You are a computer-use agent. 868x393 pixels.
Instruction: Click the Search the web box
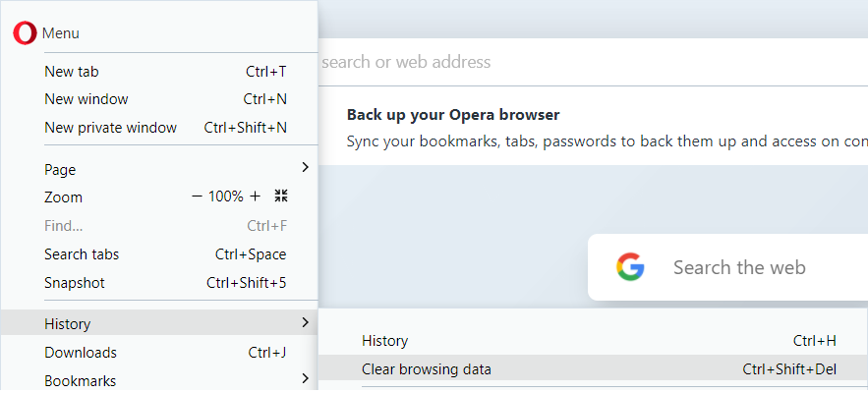tap(727, 267)
